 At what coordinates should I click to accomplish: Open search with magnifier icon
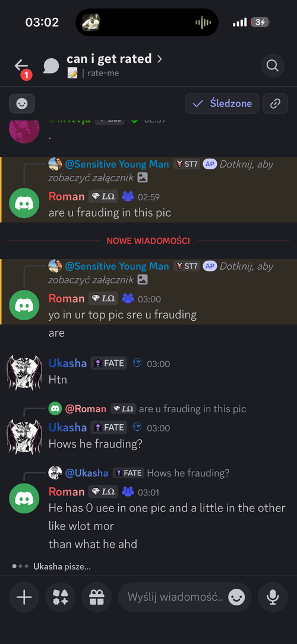[273, 66]
